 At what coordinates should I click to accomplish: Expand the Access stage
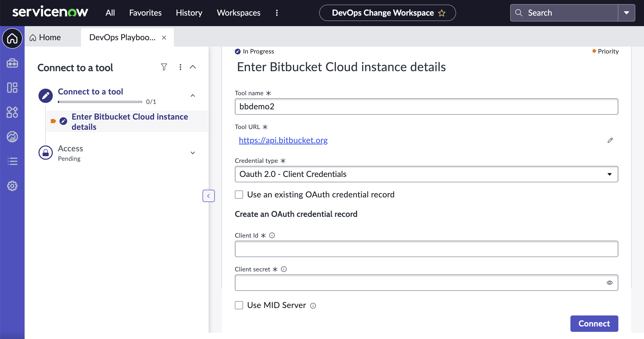(x=193, y=153)
